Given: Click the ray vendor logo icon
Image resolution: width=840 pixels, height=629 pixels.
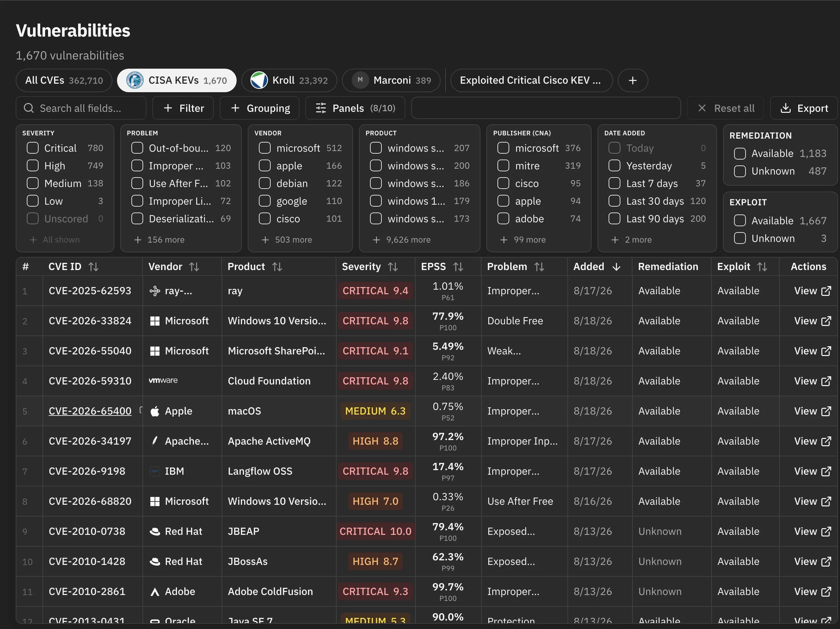Looking at the screenshot, I should click(x=155, y=291).
